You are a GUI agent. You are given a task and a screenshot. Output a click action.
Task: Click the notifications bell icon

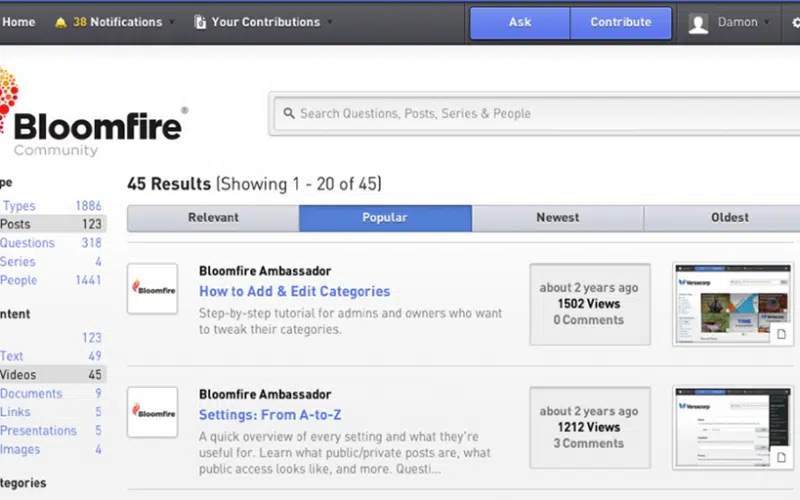pyautogui.click(x=61, y=22)
